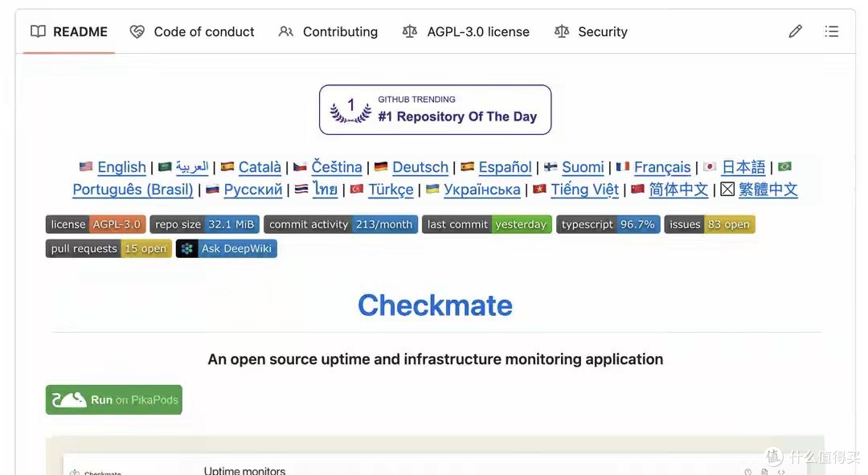Image resolution: width=868 pixels, height=475 pixels.
Task: Open the Tiếng Việt translation link
Action: pyautogui.click(x=584, y=190)
